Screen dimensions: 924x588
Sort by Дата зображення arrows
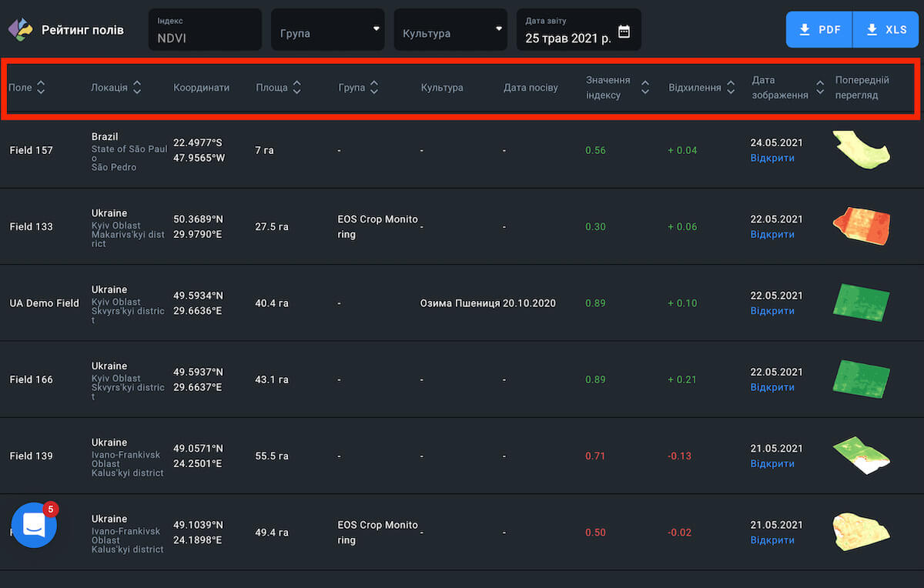[x=819, y=88]
